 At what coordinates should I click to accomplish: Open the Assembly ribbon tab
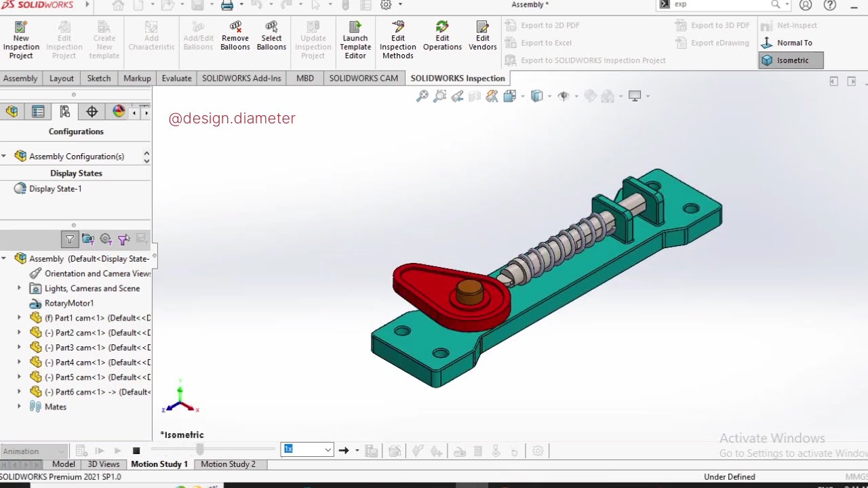pos(20,79)
